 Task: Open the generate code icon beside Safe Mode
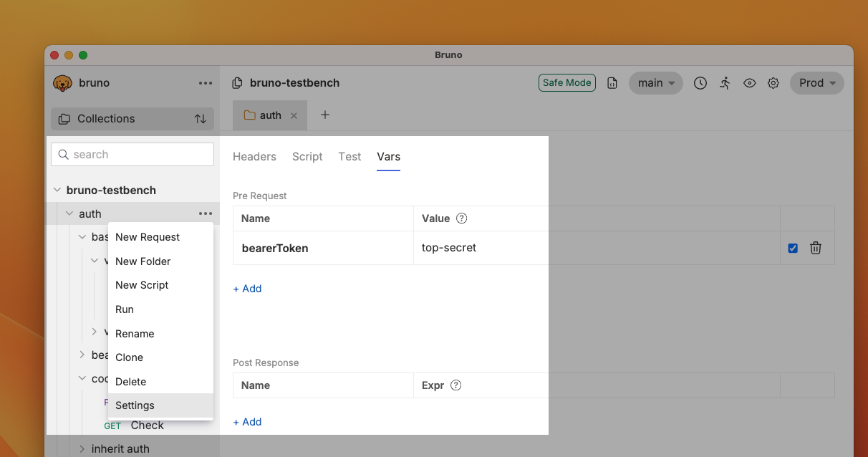(x=612, y=82)
